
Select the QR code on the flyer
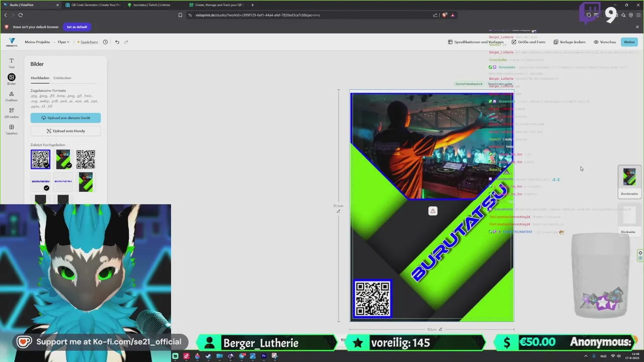(372, 299)
